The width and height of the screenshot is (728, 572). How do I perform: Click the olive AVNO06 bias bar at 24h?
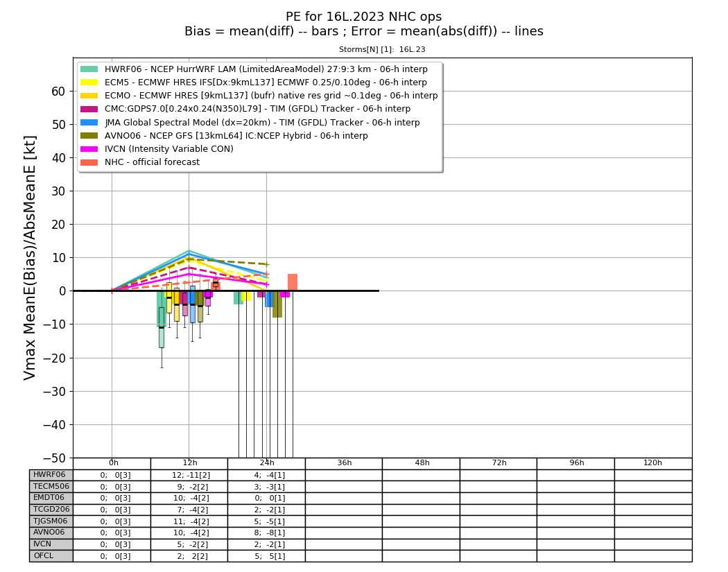(x=277, y=304)
